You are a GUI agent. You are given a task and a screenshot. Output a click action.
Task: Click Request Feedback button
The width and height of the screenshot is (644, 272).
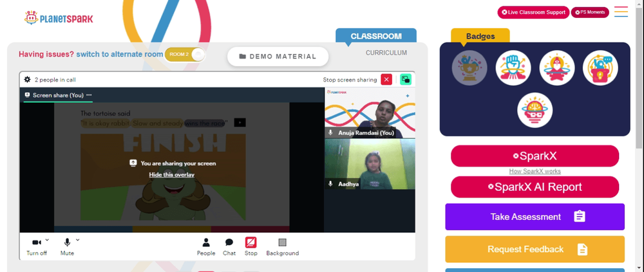point(535,249)
